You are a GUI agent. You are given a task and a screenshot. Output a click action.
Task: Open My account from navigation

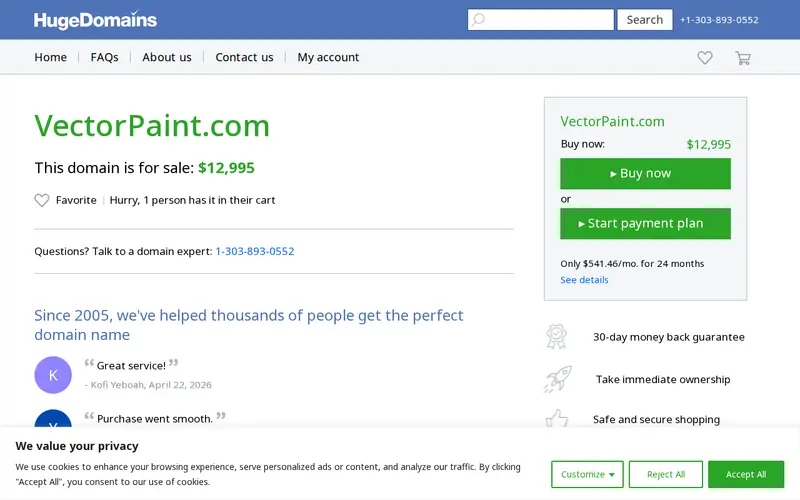click(328, 57)
